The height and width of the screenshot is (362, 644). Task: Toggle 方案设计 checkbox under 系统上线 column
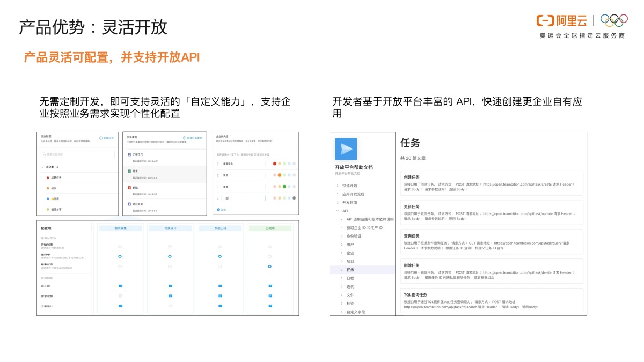tap(219, 306)
